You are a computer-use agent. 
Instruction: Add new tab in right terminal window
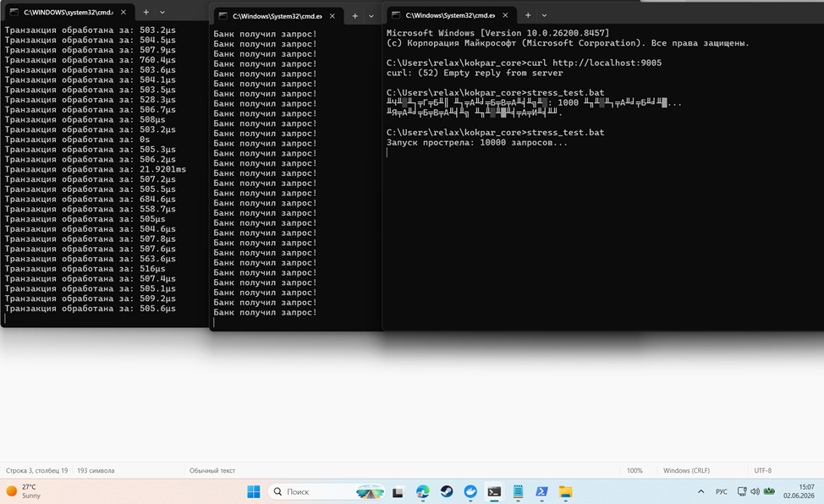pyautogui.click(x=528, y=15)
